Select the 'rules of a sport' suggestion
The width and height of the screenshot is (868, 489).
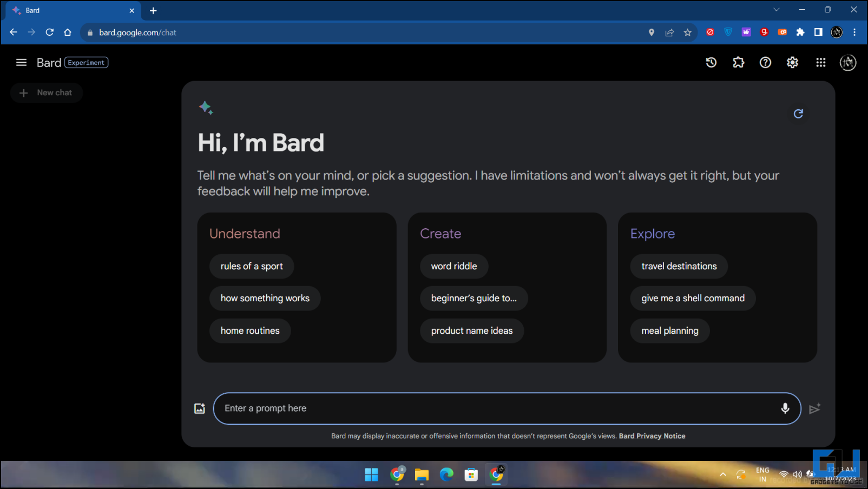click(x=252, y=266)
